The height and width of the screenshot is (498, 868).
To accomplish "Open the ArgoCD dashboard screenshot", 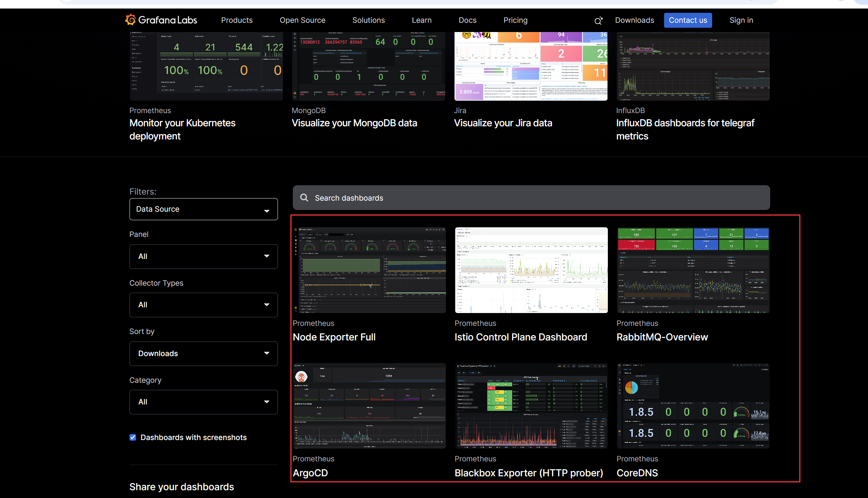I will coord(369,406).
